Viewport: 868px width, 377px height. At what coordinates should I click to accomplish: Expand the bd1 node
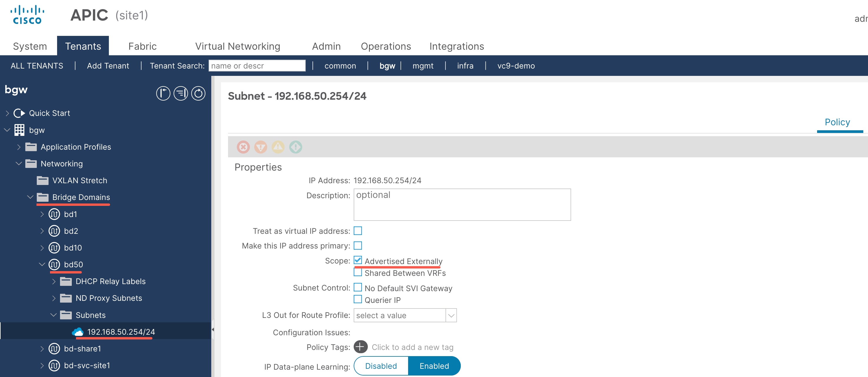[42, 214]
